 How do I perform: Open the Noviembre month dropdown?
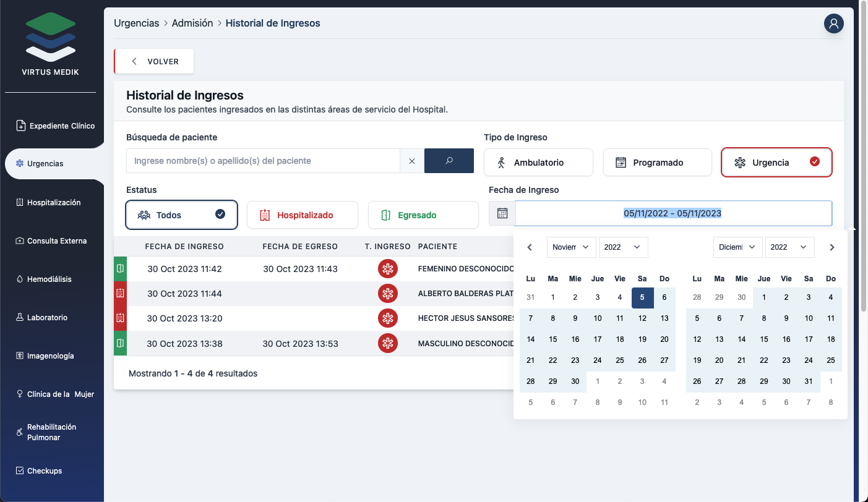pyautogui.click(x=571, y=247)
